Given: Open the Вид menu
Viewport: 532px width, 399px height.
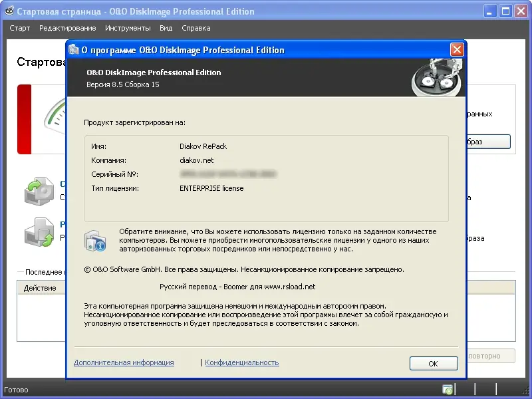Looking at the screenshot, I should coord(166,28).
